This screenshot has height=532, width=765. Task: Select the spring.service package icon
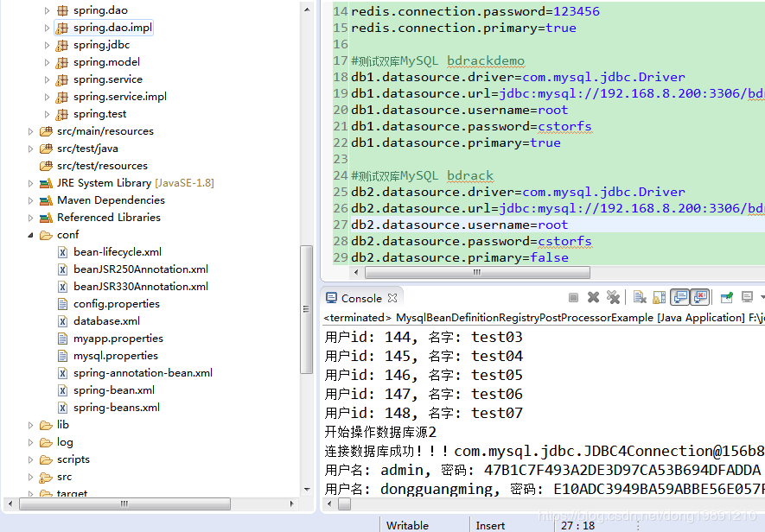coord(62,79)
